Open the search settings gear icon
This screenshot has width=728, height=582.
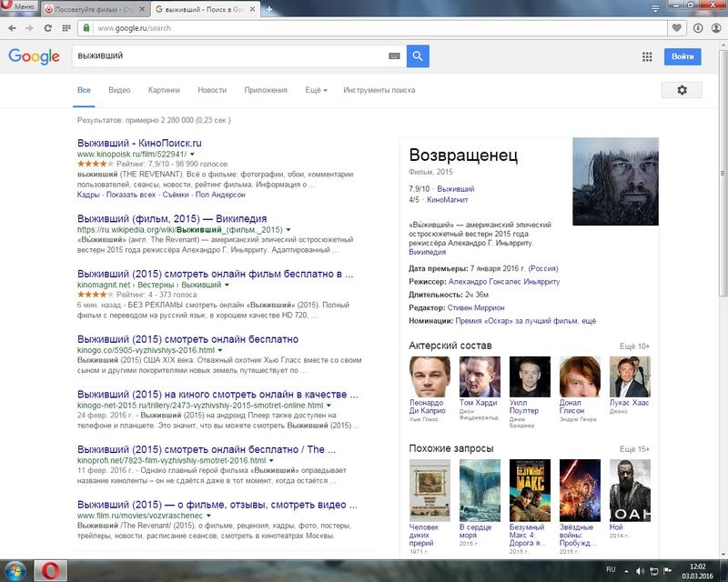click(x=682, y=90)
